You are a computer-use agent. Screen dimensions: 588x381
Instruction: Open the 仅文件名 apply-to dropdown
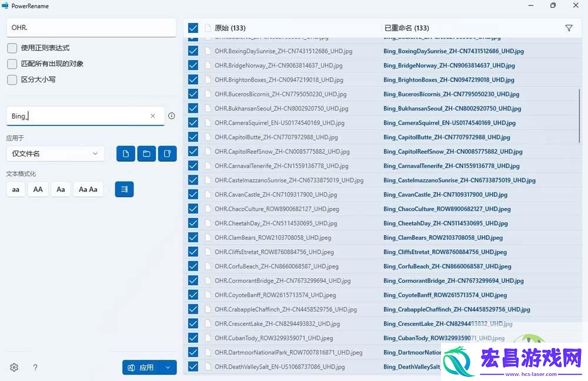pos(55,153)
